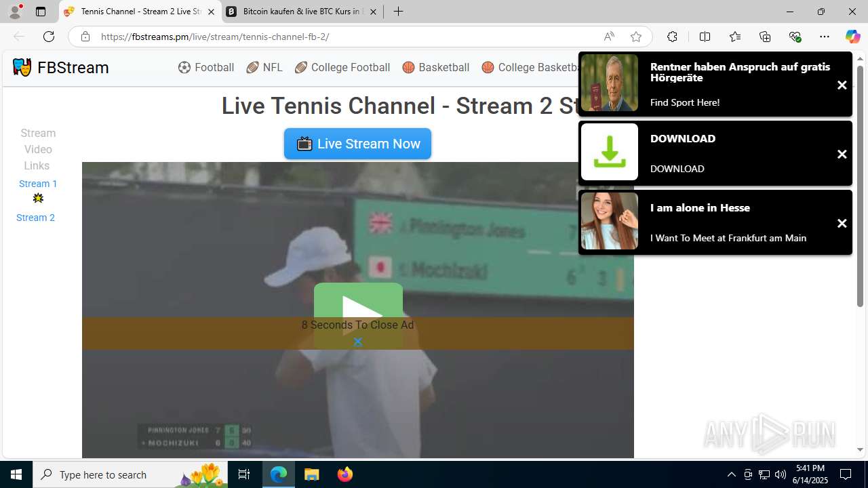868x488 pixels.
Task: Open volume control in system tray
Action: pos(780,474)
